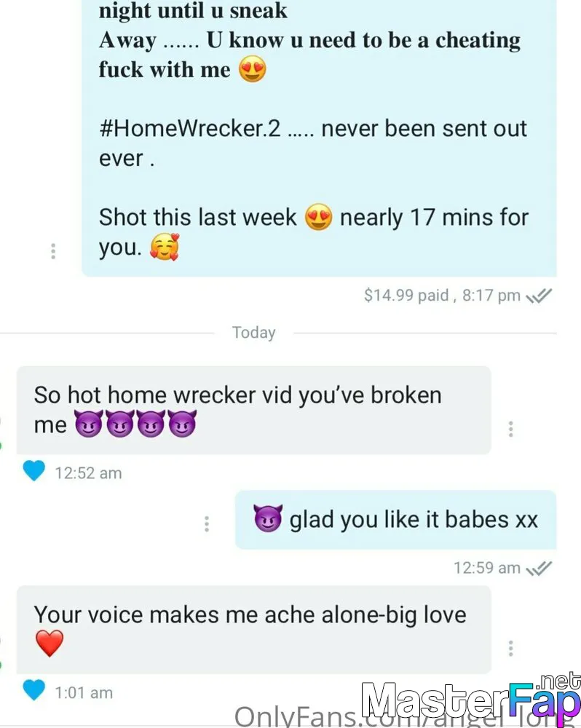Screen dimensions: 581x728
Task: Open options dots next to 'So hot' message
Action: [510, 429]
